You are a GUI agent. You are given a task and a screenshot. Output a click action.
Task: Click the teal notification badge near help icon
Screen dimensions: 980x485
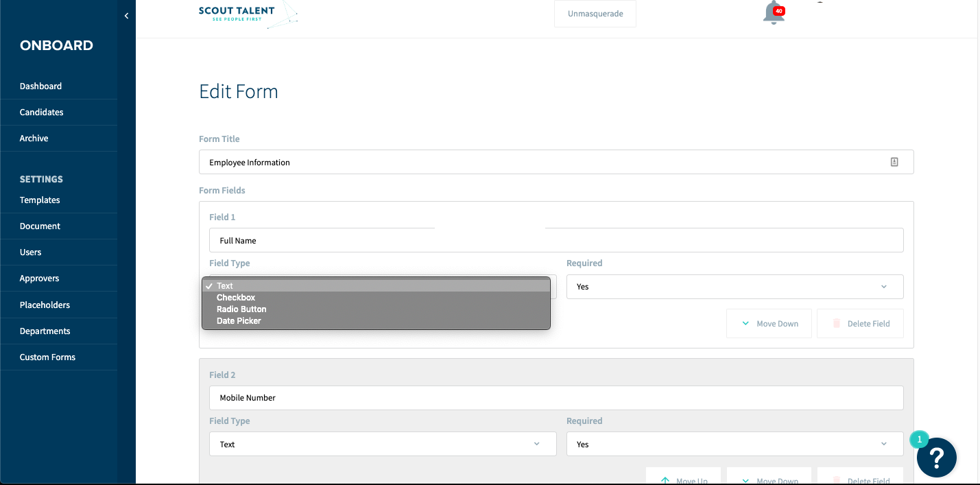pyautogui.click(x=918, y=439)
